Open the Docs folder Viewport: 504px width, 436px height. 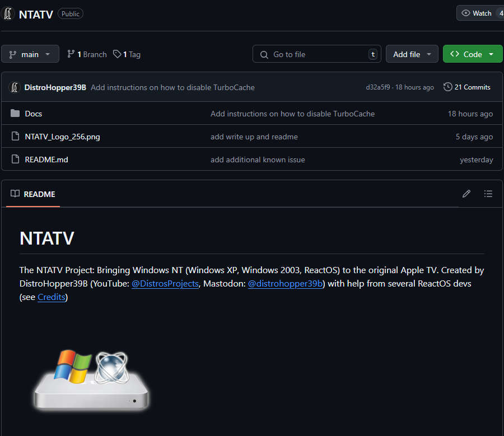click(x=34, y=114)
